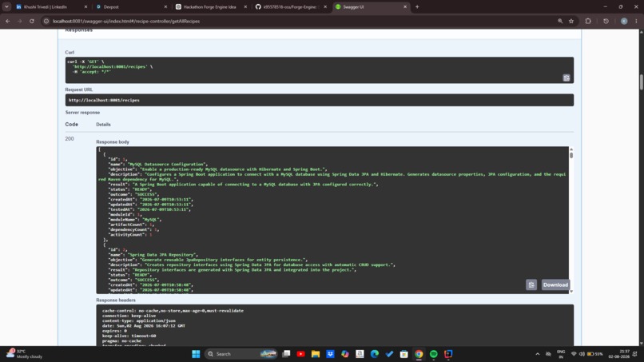Open Microsoft Store from the taskbar
The height and width of the screenshot is (362, 644).
tap(404, 354)
